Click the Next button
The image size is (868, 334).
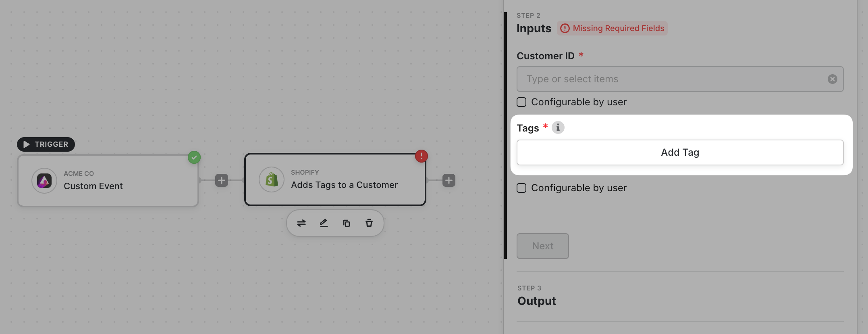point(542,246)
